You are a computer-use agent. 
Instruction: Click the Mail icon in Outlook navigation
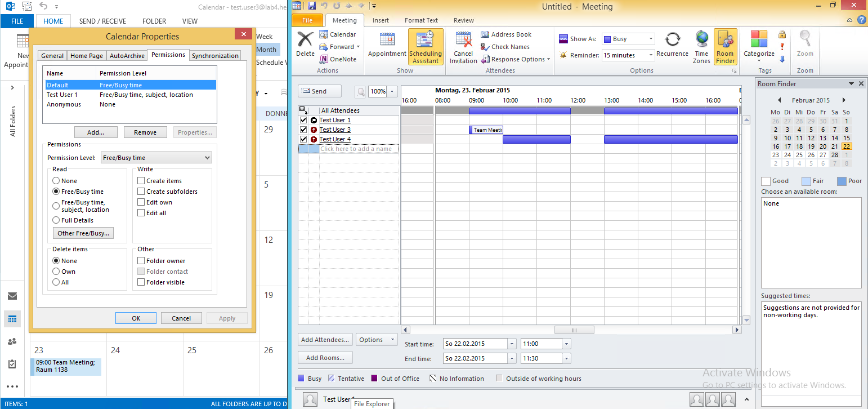click(x=12, y=296)
